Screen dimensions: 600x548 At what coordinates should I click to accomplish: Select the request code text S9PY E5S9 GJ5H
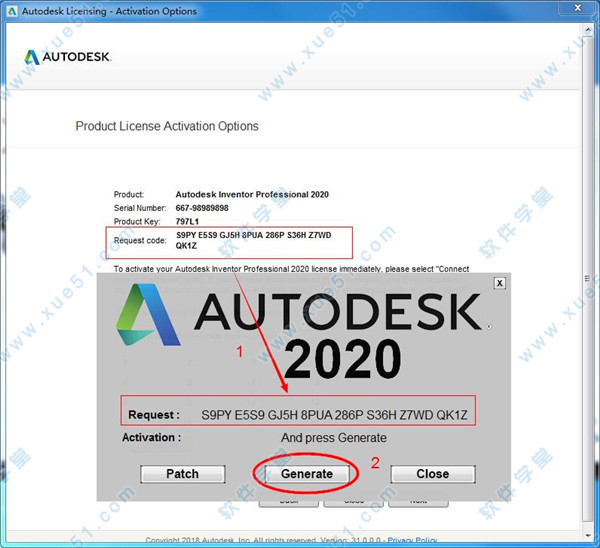(x=208, y=235)
